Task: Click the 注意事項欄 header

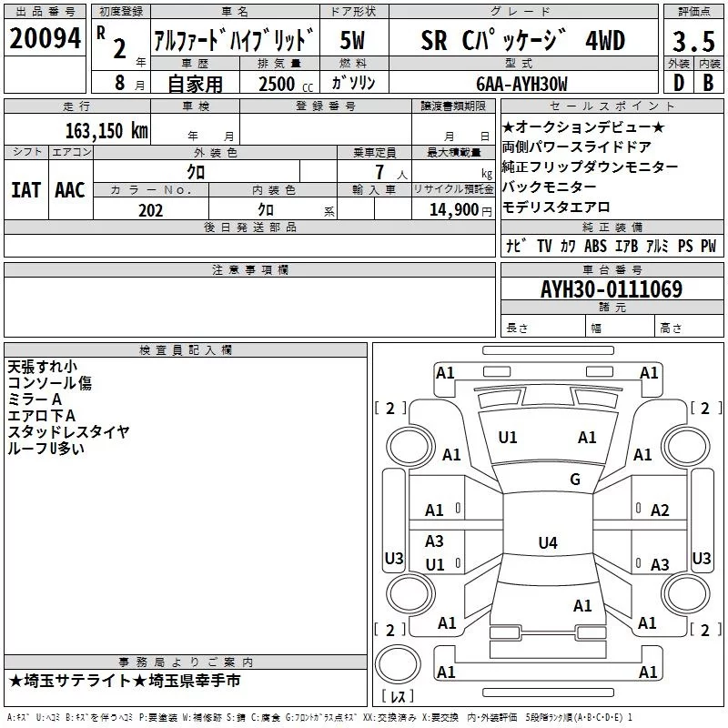Action: pyautogui.click(x=249, y=269)
